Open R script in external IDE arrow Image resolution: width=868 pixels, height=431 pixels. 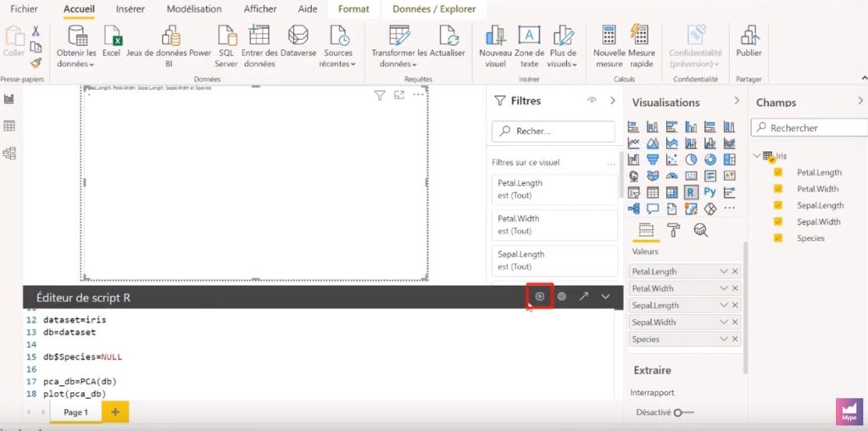[x=583, y=296]
